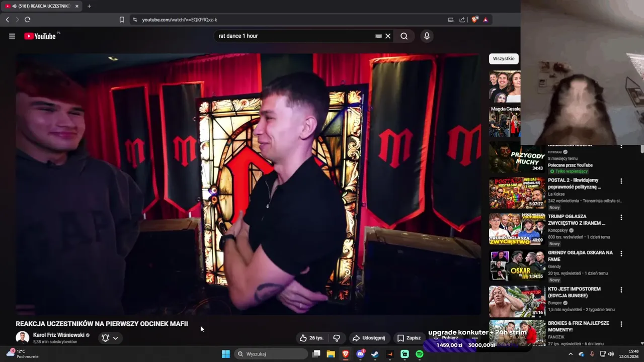Click the Wyszukaj taskbar search box
This screenshot has height=362, width=644.
(x=271, y=354)
